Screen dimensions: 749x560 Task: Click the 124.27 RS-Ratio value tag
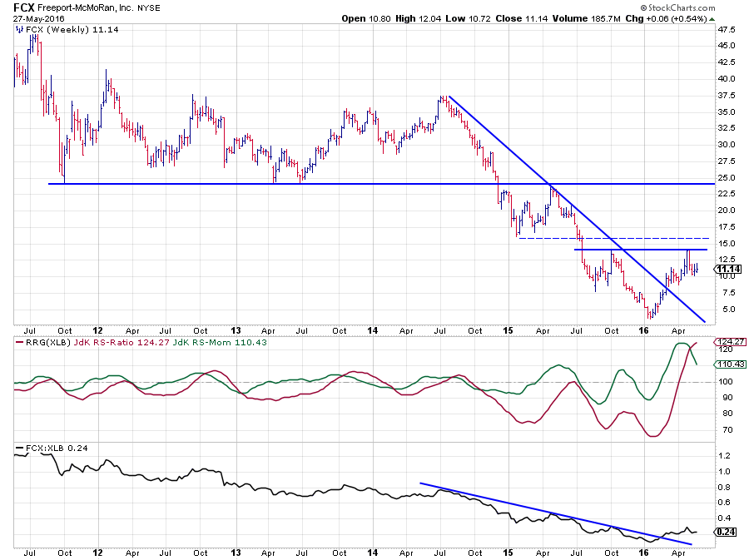point(731,341)
